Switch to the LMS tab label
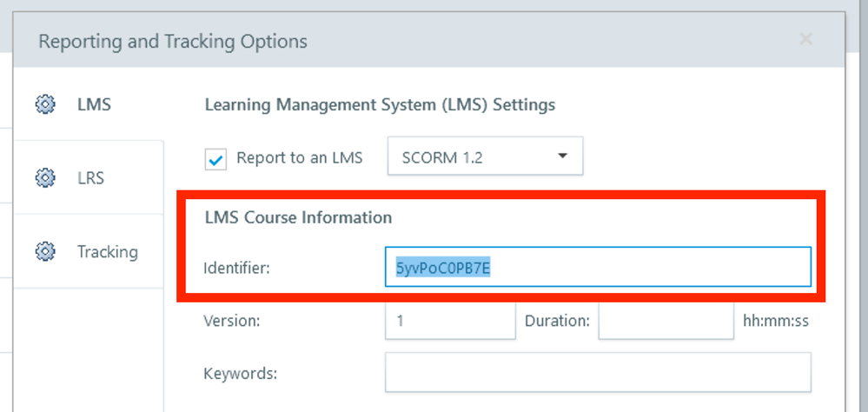The height and width of the screenshot is (412, 868). pyautogui.click(x=94, y=105)
